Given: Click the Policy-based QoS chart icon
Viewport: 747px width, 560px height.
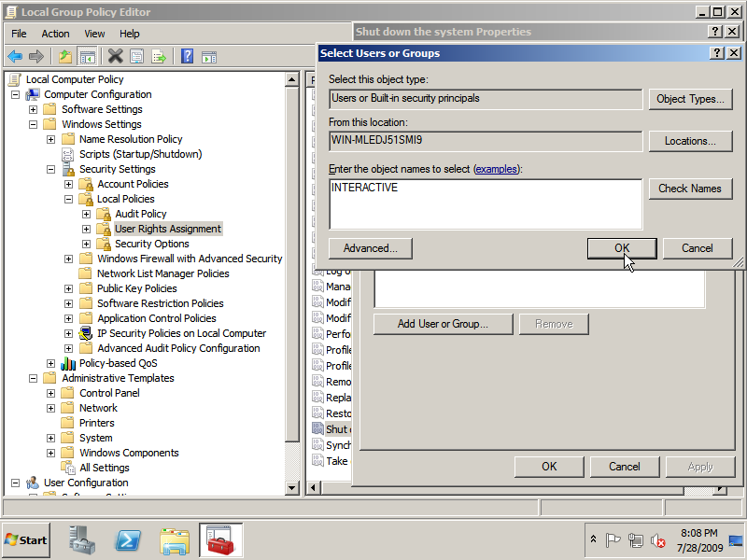Looking at the screenshot, I should [68, 363].
